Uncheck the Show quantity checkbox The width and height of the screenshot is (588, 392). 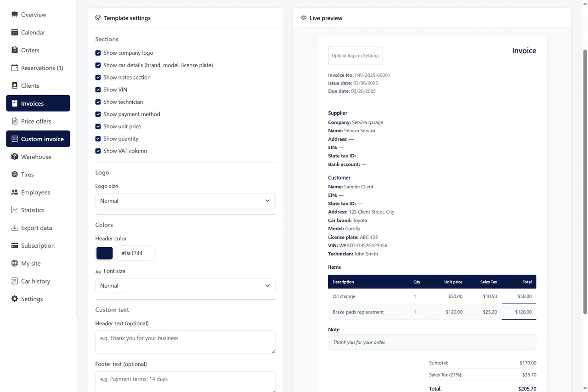(98, 139)
